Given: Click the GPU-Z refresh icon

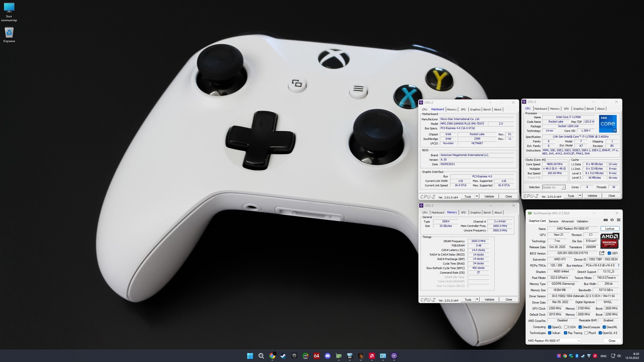Looking at the screenshot, I should [612, 220].
